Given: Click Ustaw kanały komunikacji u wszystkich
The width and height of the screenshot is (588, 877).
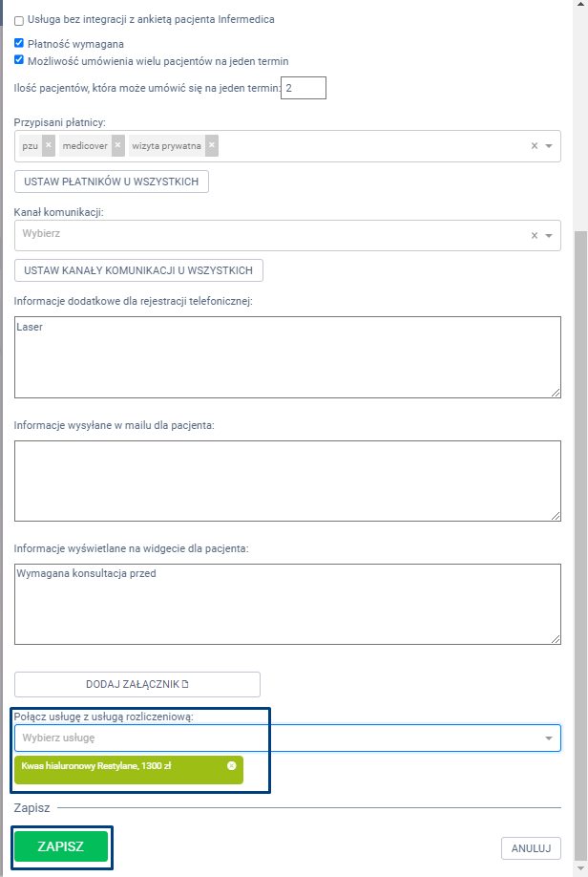Looking at the screenshot, I should point(138,270).
